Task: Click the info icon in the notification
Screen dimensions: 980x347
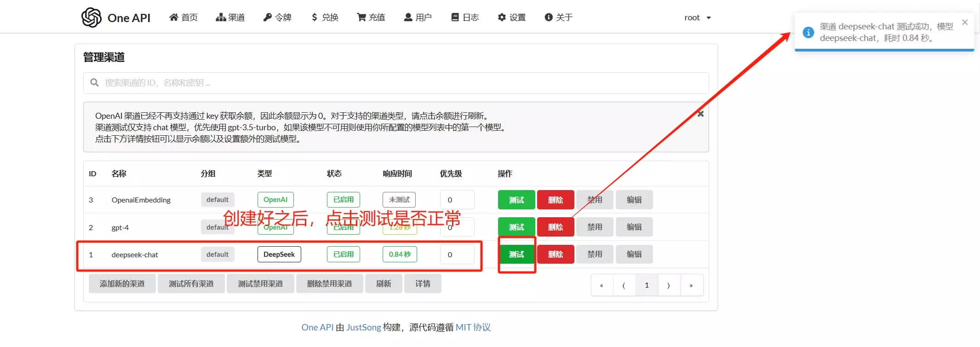Action: (808, 32)
